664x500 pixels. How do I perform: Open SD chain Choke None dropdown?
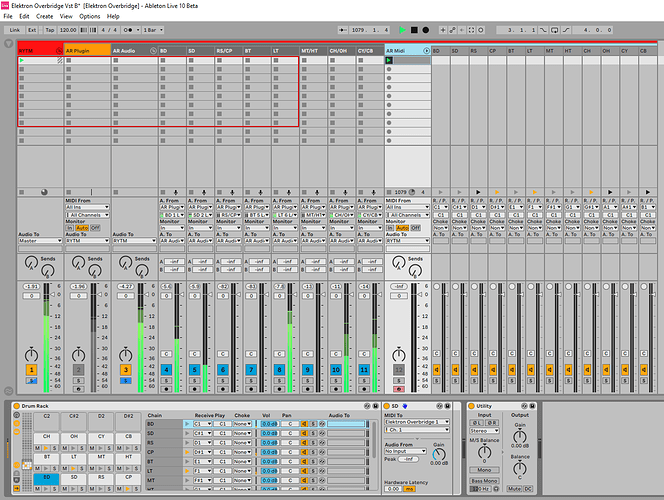click(242, 433)
